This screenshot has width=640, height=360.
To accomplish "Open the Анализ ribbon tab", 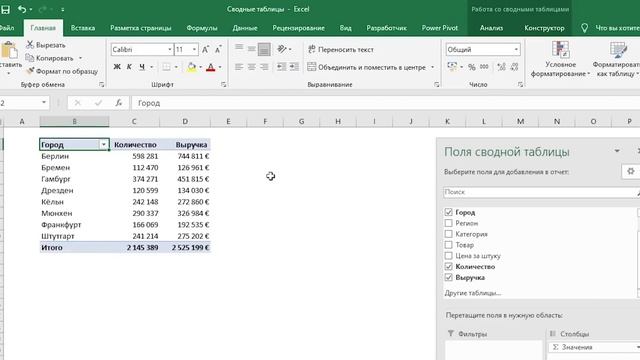I will [x=491, y=28].
